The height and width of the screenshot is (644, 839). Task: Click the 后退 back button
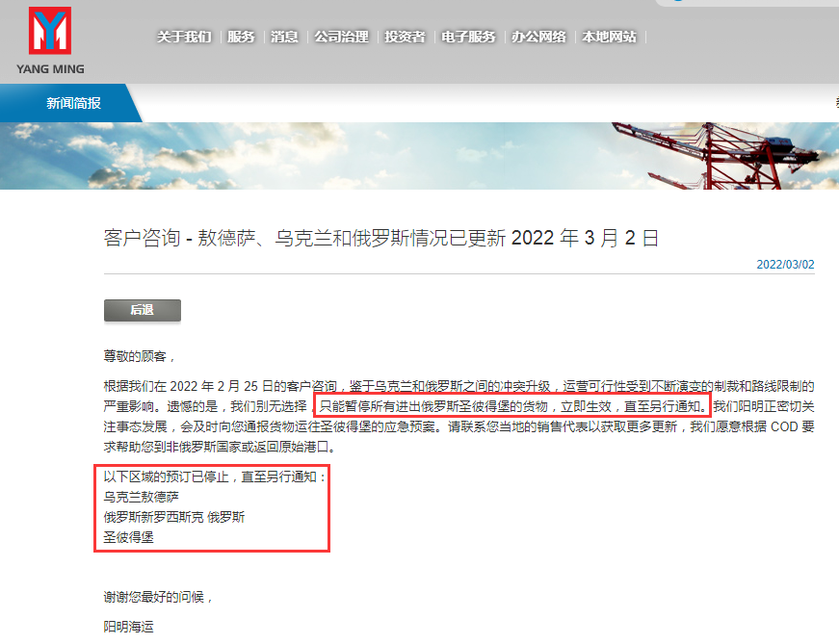[x=143, y=310]
